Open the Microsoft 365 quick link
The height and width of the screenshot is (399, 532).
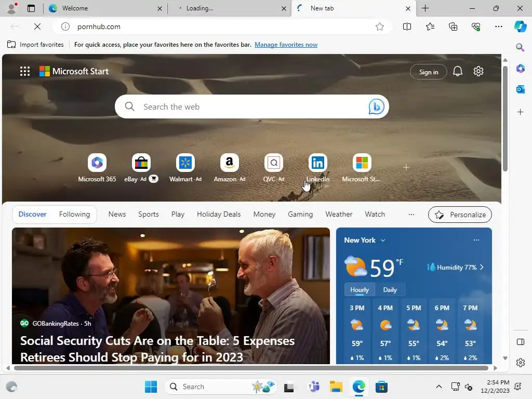pyautogui.click(x=97, y=168)
